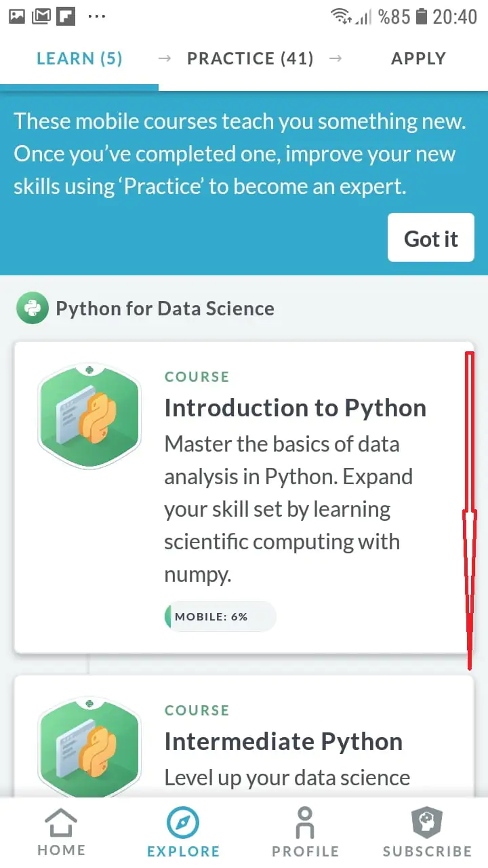The width and height of the screenshot is (488, 868).
Task: Tap the Flipboard notification icon in status bar
Action: (x=66, y=16)
